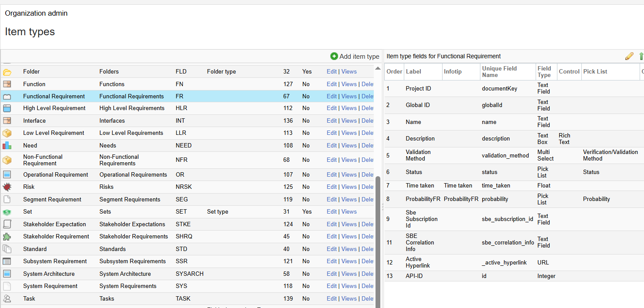Click the Low Level Requirement box icon
Viewport: 644px width, 308px height.
pyautogui.click(x=7, y=133)
